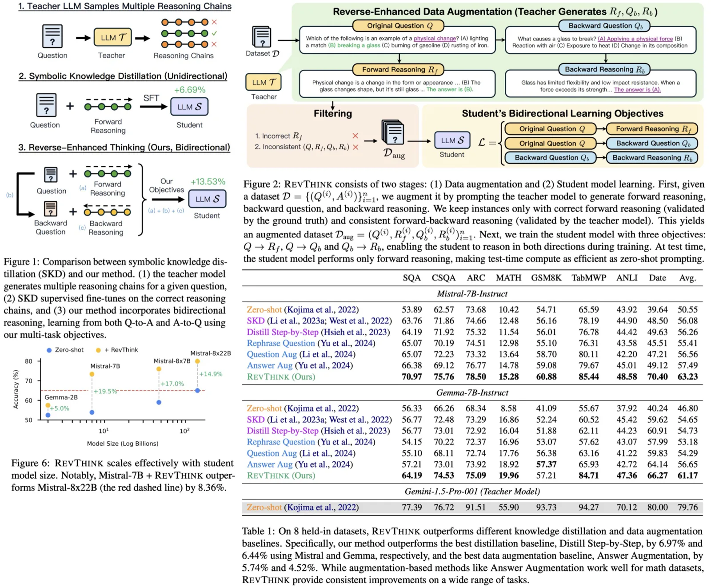Click the LLM S Student box after SFT
711x588 pixels.
(189, 107)
